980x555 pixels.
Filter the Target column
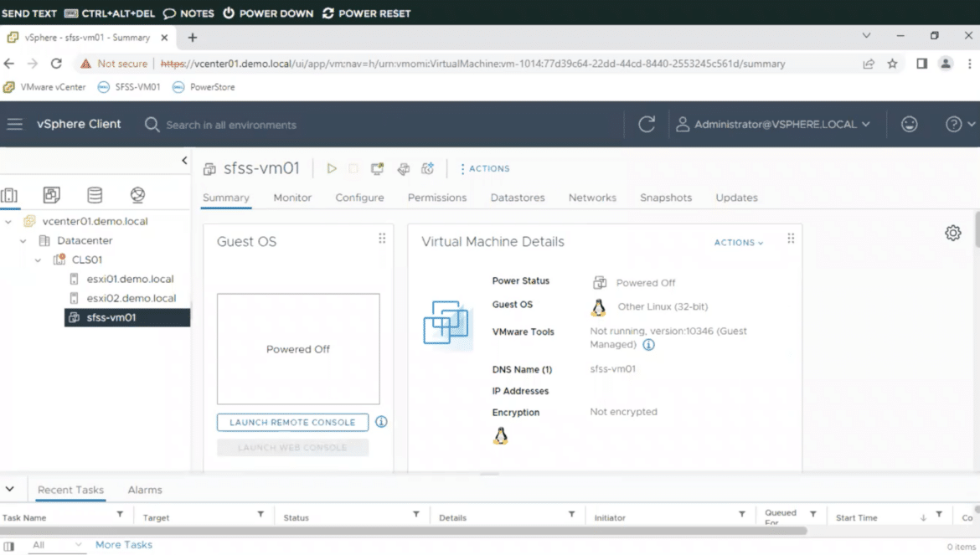[x=260, y=515]
